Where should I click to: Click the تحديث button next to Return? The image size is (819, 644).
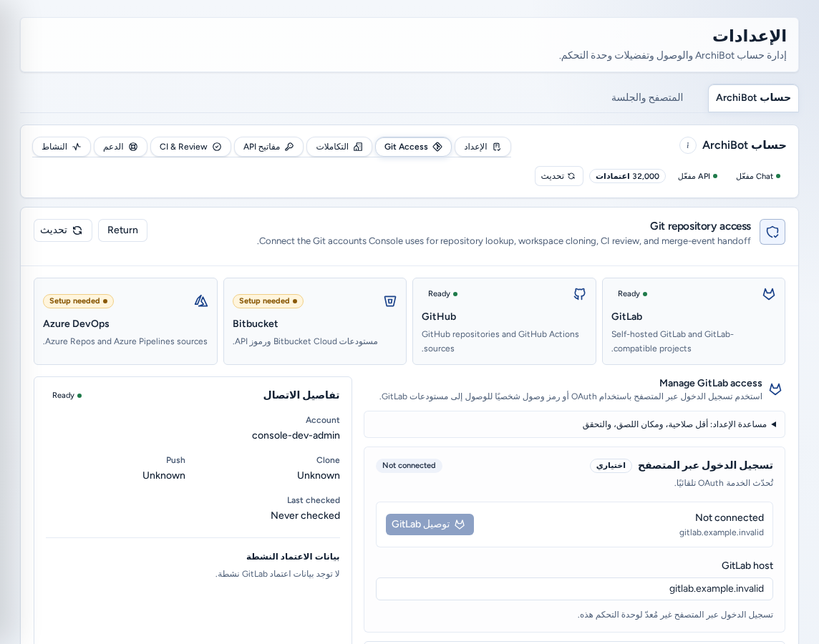63,230
